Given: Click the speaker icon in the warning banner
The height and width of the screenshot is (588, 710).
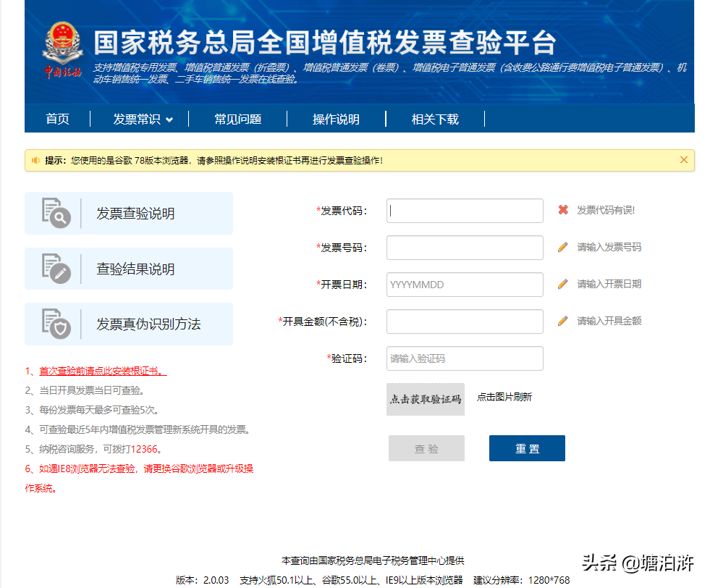Looking at the screenshot, I should (36, 160).
